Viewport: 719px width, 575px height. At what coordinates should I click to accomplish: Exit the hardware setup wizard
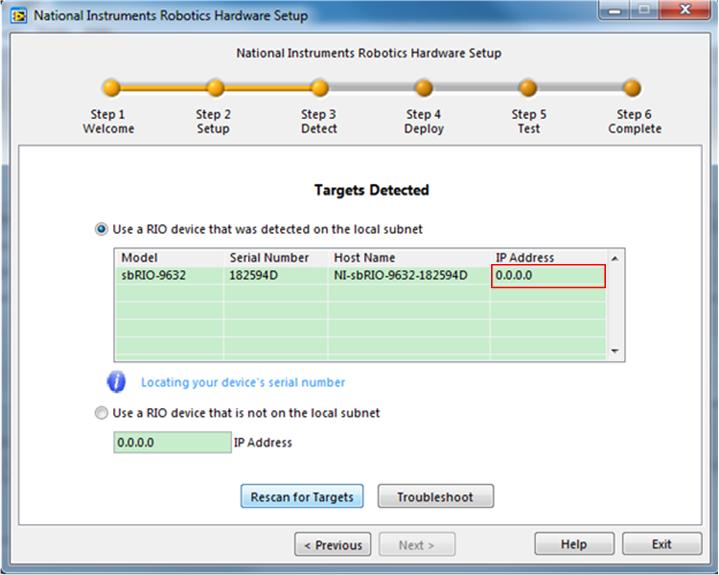[662, 544]
